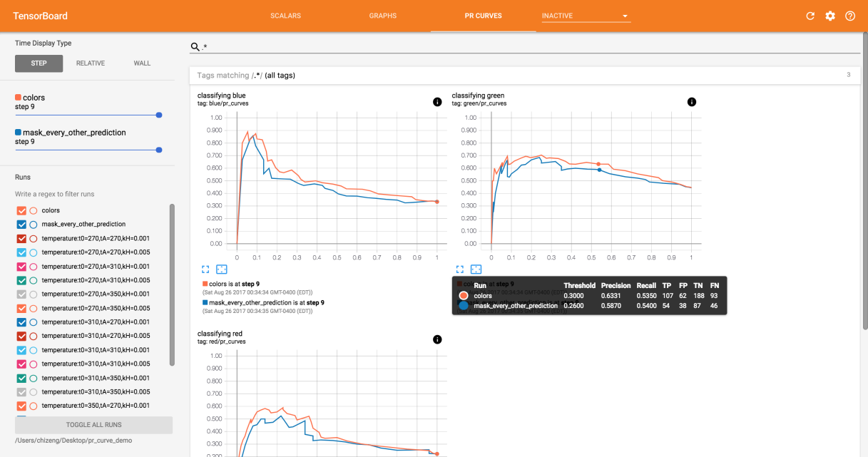The height and width of the screenshot is (457, 868).
Task: Open TensorBoard settings gear
Action: point(830,16)
